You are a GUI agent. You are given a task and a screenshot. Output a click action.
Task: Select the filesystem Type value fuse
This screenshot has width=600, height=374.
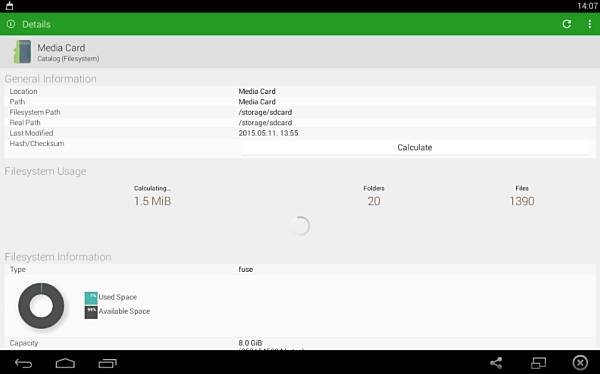point(246,269)
